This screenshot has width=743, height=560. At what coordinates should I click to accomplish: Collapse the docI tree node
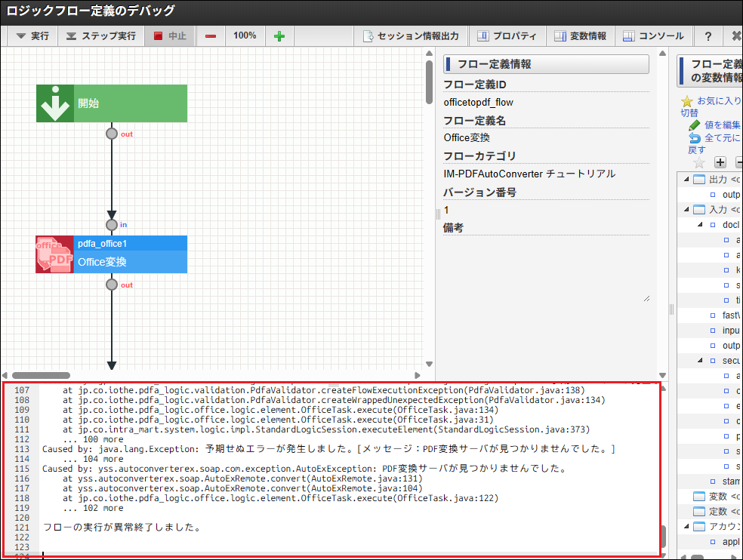701,225
